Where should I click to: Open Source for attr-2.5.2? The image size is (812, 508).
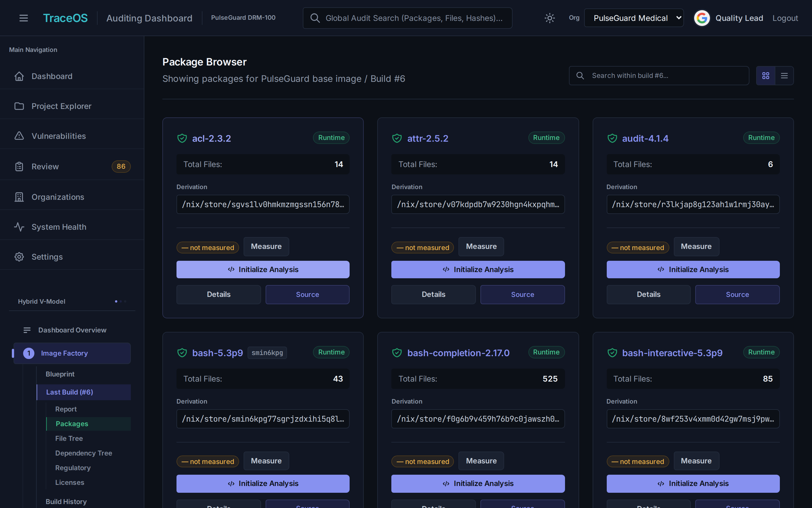click(x=522, y=294)
